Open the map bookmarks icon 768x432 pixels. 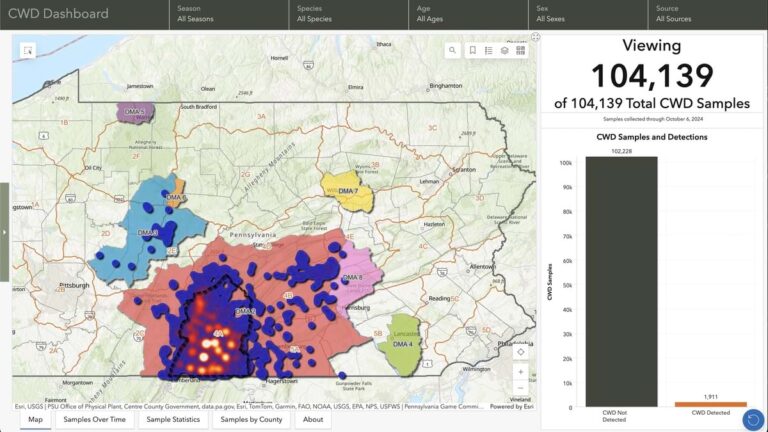point(473,50)
